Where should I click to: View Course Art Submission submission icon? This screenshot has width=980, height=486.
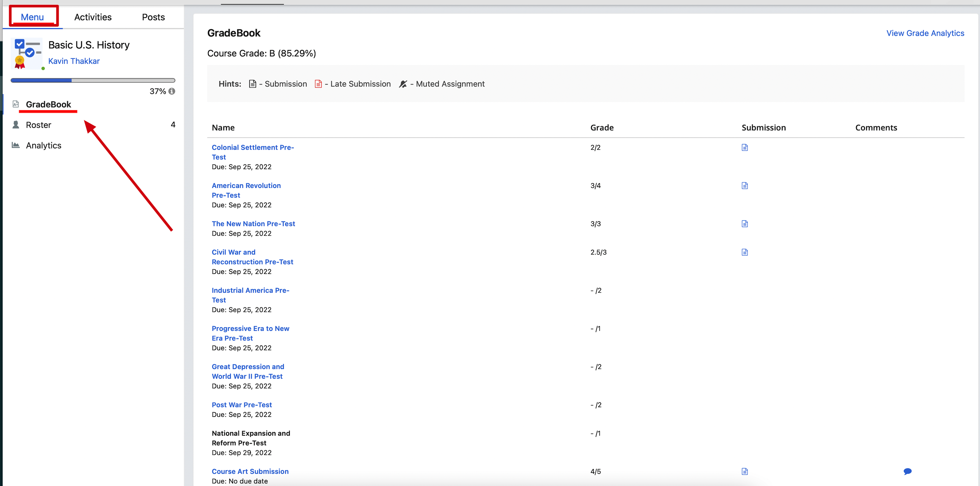point(745,472)
